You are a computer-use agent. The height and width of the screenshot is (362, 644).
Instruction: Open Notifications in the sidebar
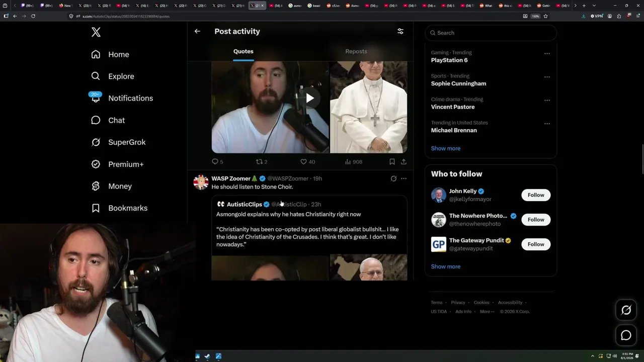[121, 98]
